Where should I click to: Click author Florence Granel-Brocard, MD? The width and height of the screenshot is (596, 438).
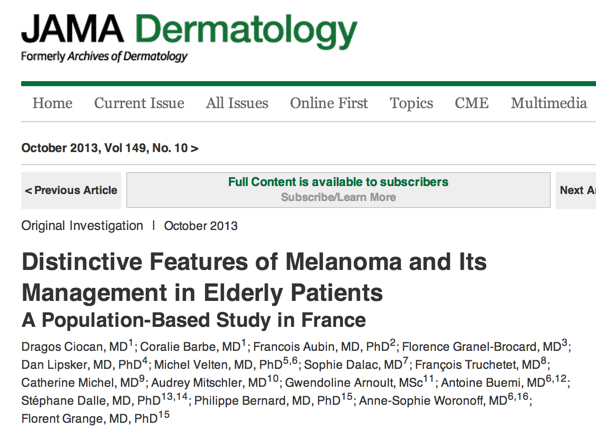click(485, 346)
